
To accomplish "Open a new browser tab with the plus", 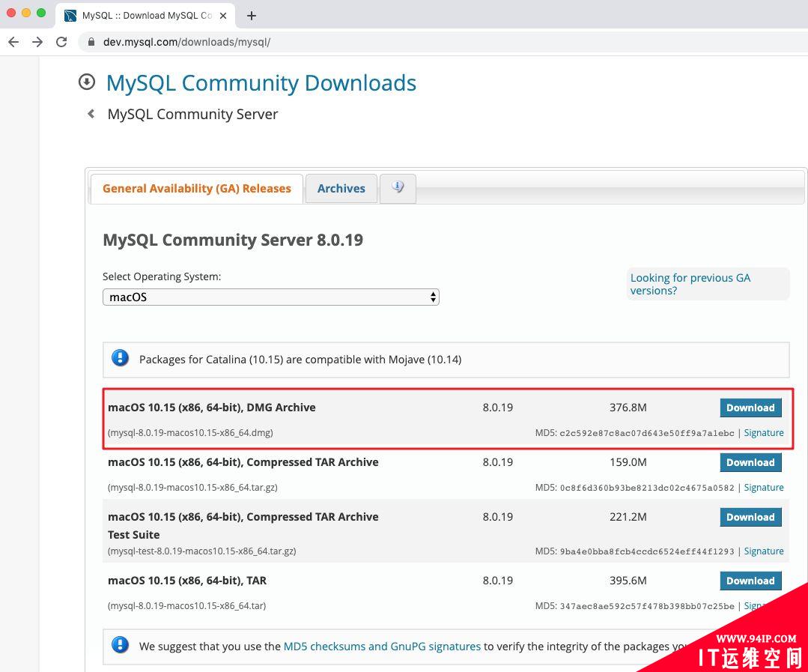I will pos(252,16).
